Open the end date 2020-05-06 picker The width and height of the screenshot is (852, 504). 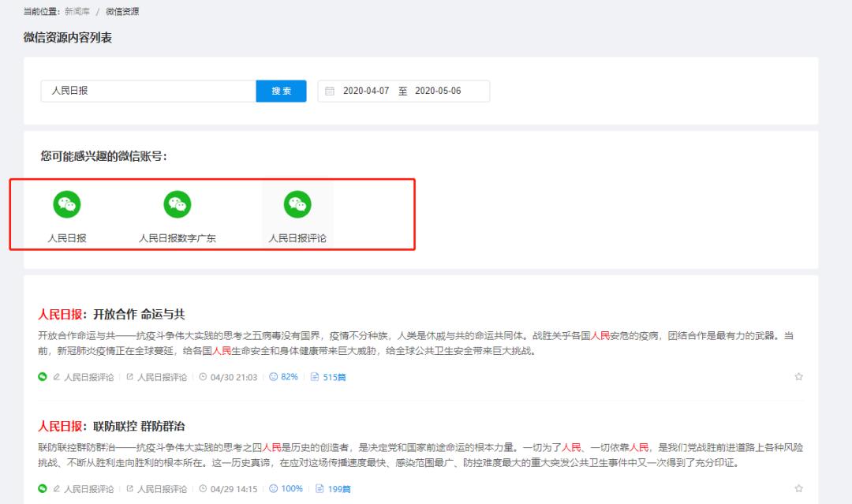(438, 91)
